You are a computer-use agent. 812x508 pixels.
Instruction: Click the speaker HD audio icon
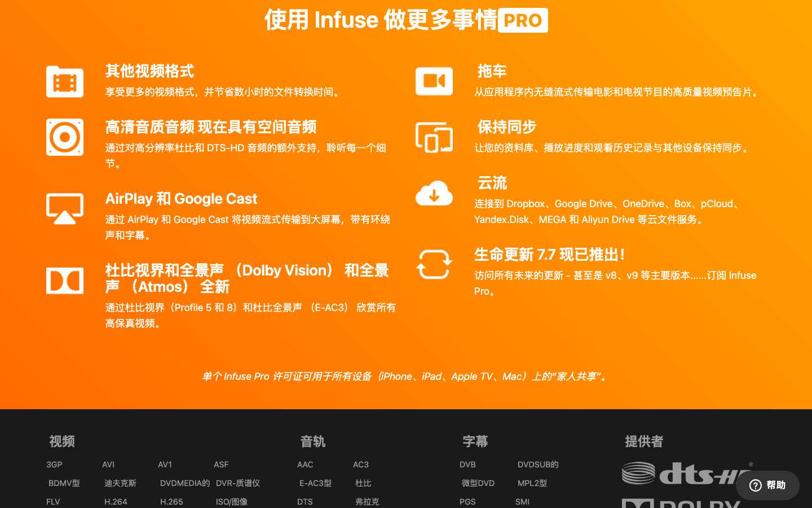(x=65, y=137)
